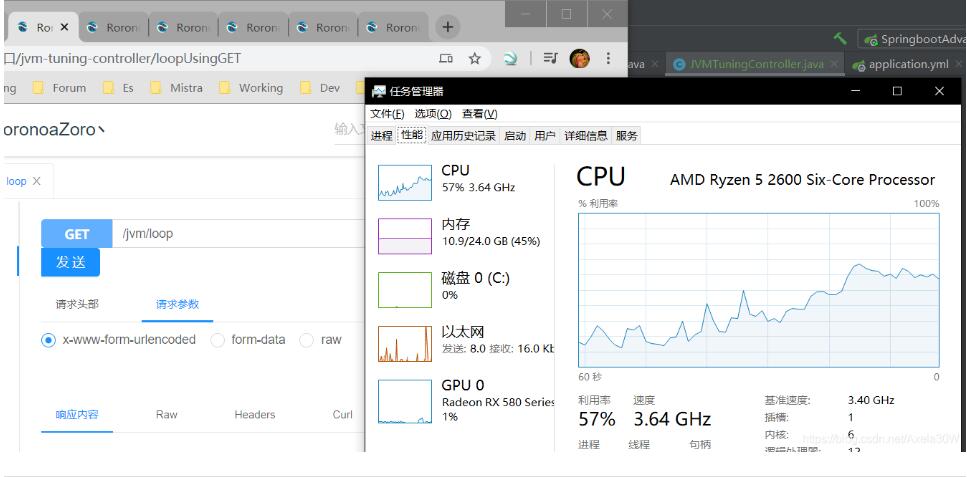The image size is (967, 477).
Task: Select the x-www-form-urlencoded radio option
Action: pos(48,340)
